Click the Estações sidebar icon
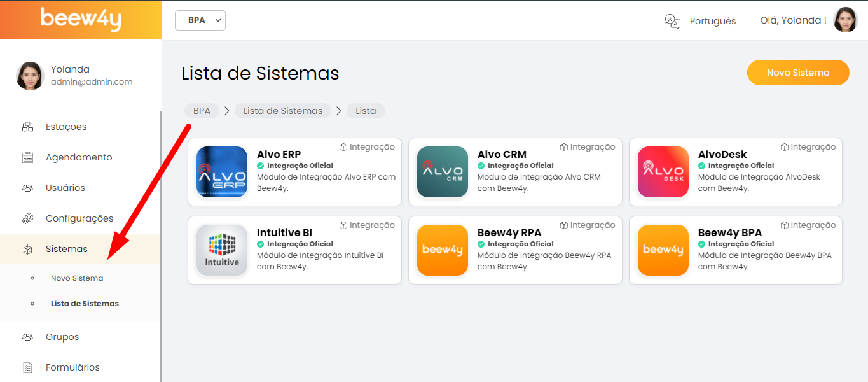The height and width of the screenshot is (382, 868). click(27, 127)
